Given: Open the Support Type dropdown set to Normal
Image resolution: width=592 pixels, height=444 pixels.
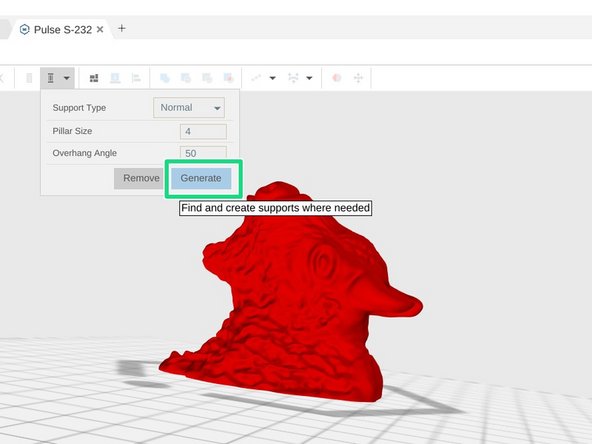Looking at the screenshot, I should click(189, 108).
